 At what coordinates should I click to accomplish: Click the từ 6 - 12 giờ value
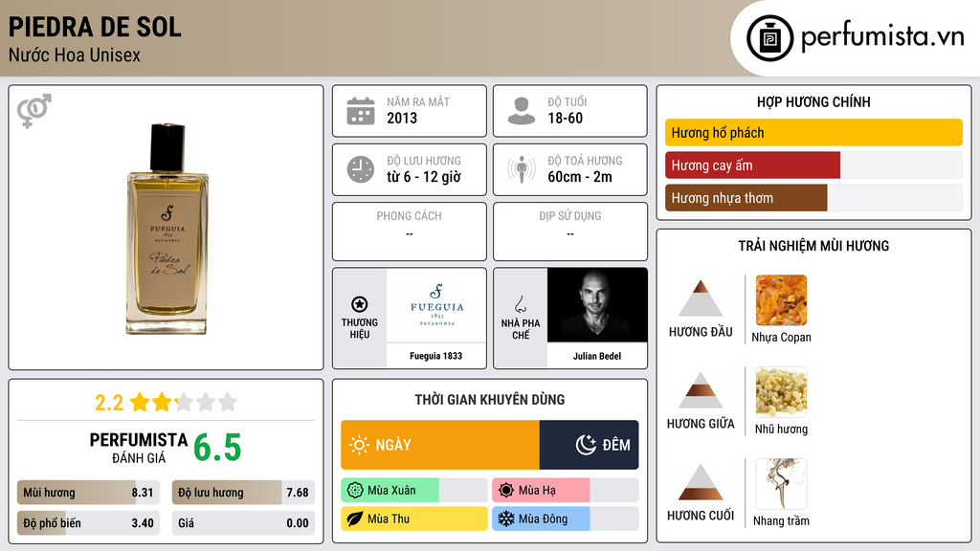[424, 177]
